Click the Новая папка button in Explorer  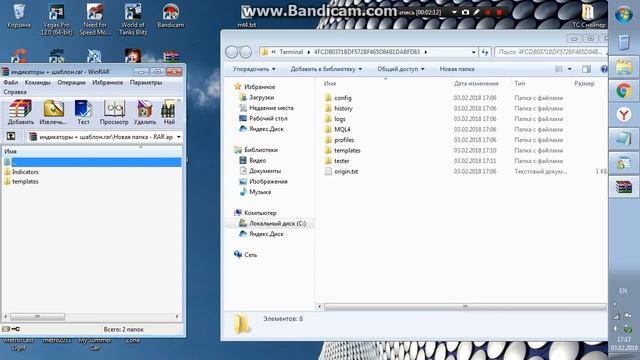coord(457,69)
